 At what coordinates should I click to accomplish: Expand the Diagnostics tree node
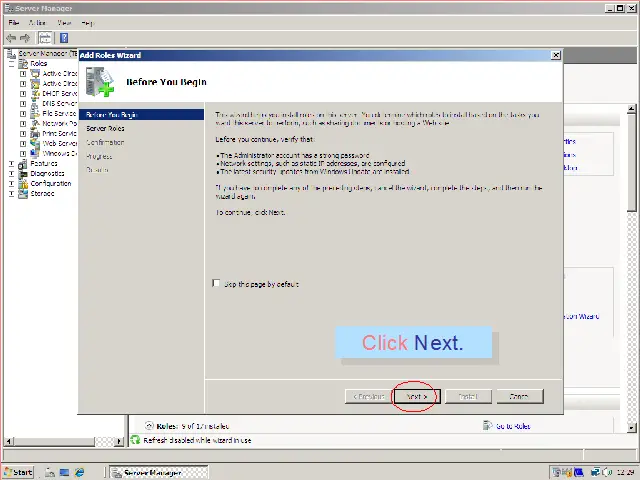click(11, 173)
